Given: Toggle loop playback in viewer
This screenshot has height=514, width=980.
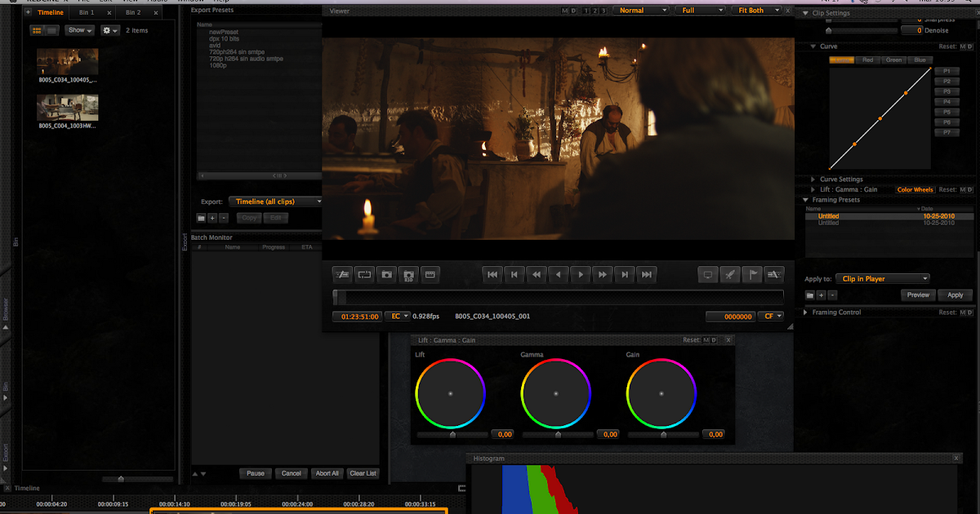Looking at the screenshot, I should [x=364, y=274].
